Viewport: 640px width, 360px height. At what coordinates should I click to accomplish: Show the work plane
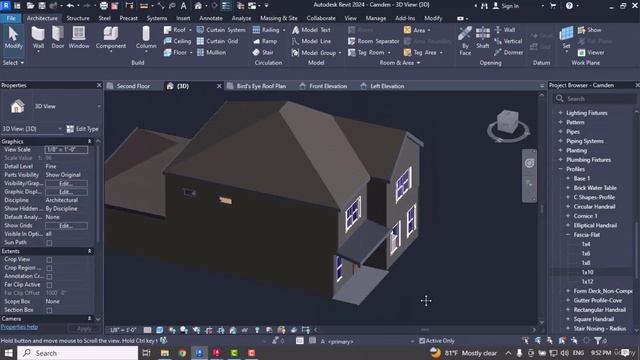589,30
